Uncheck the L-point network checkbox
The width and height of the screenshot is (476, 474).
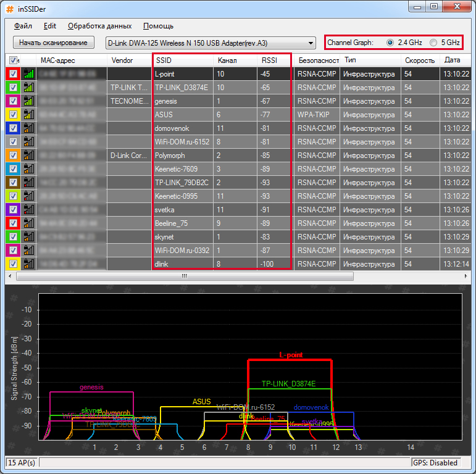coord(13,73)
